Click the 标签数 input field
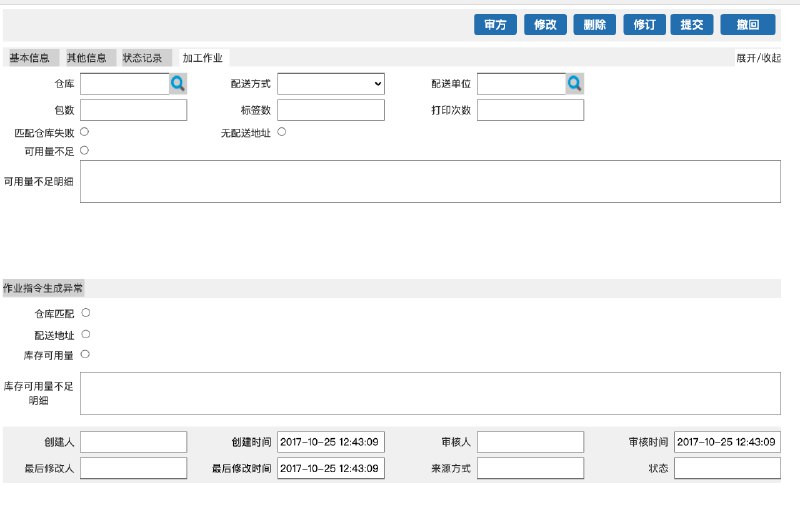800x517 pixels. [331, 110]
